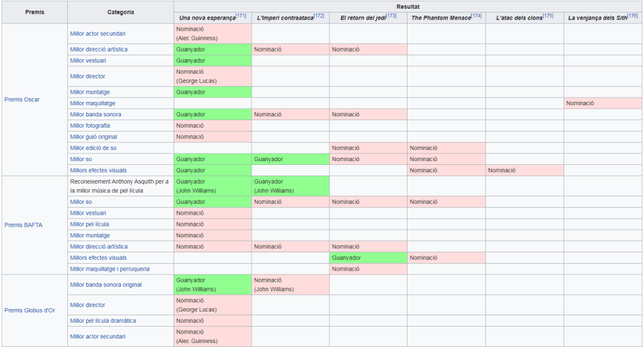Viewport: 644px width, 348px height.
Task: Click footnote 175 beside L'atac dels clons
Action: pos(548,16)
